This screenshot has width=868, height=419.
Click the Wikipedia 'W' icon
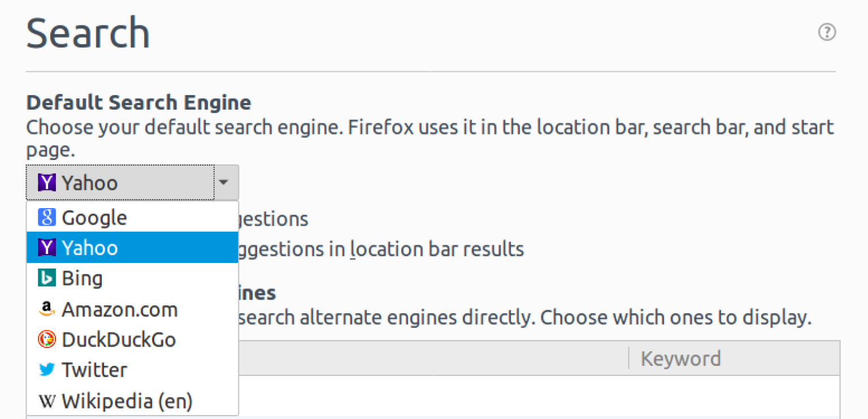[47, 401]
